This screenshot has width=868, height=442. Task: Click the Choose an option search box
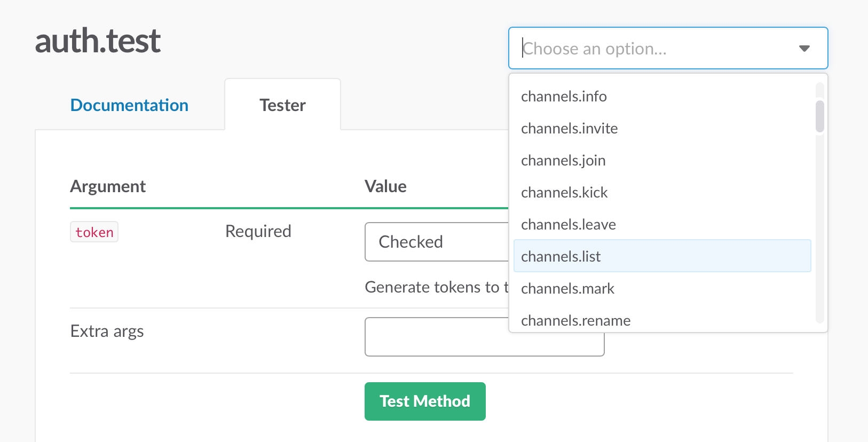[x=657, y=49]
